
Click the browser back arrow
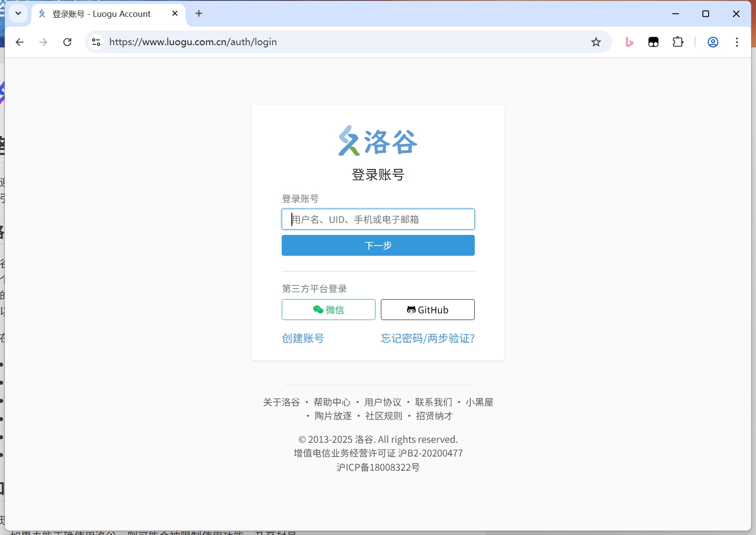point(19,42)
